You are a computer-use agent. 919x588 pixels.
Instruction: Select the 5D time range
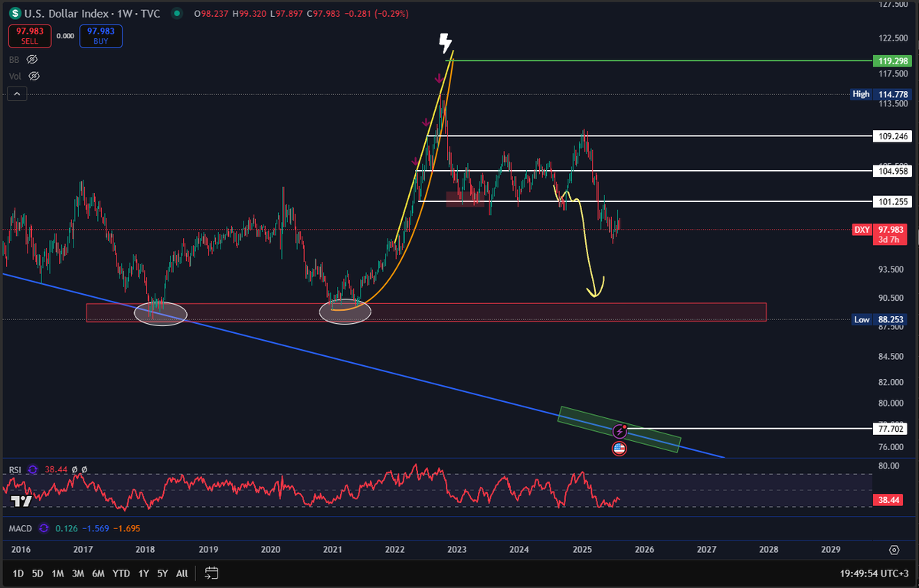tap(37, 573)
